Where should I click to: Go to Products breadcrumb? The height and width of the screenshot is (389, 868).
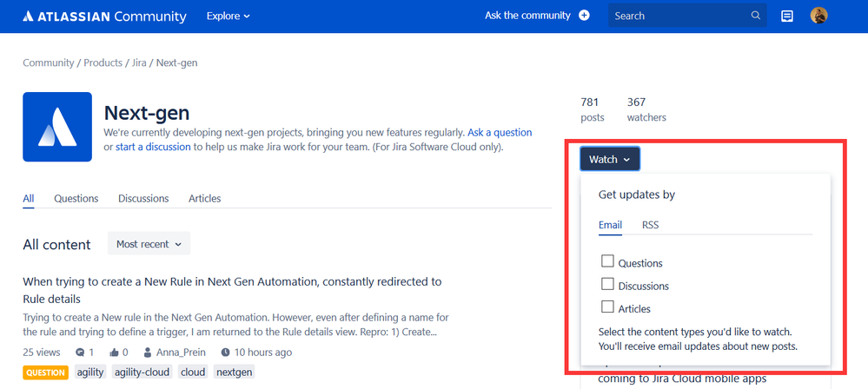pos(103,63)
